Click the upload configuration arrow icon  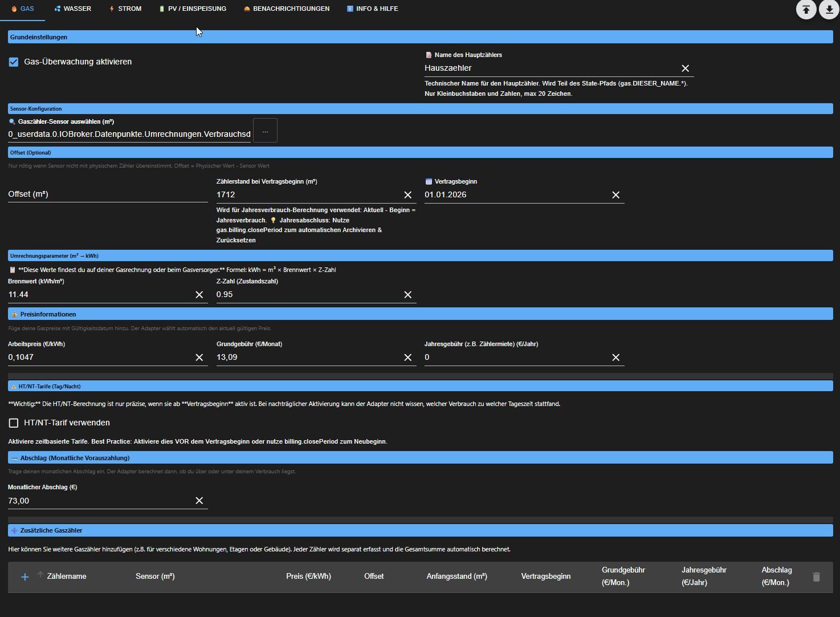[806, 9]
